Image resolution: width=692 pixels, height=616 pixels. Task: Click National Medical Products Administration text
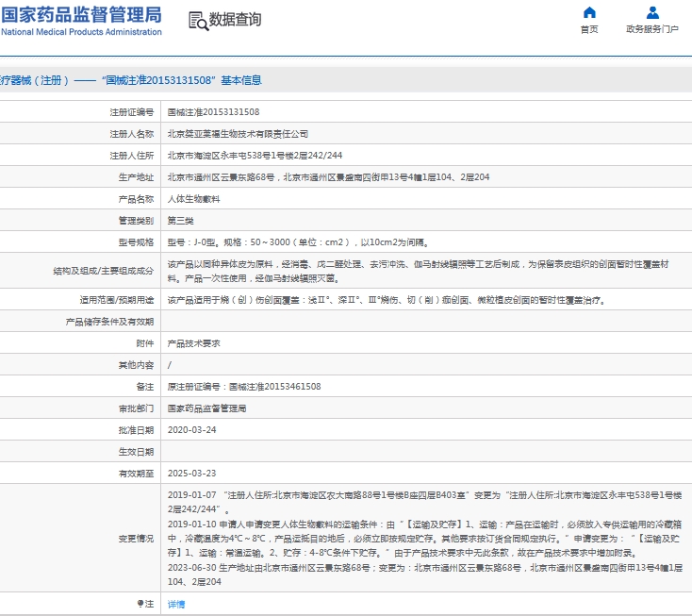82,32
